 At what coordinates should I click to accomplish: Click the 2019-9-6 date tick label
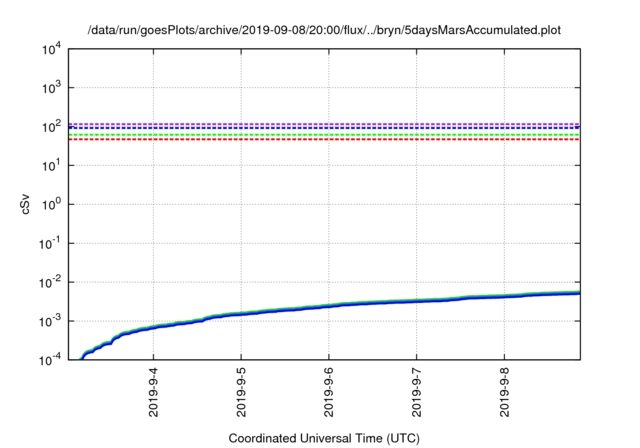[329, 392]
